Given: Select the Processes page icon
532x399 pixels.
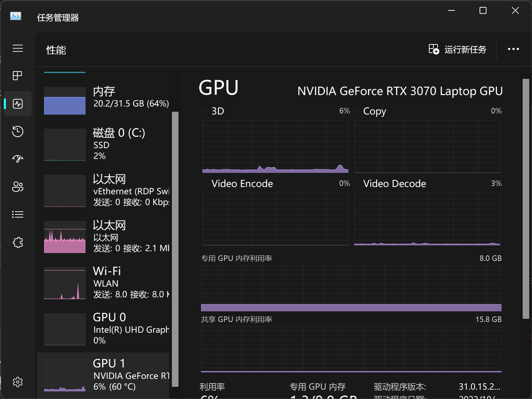Looking at the screenshot, I should click(x=17, y=75).
